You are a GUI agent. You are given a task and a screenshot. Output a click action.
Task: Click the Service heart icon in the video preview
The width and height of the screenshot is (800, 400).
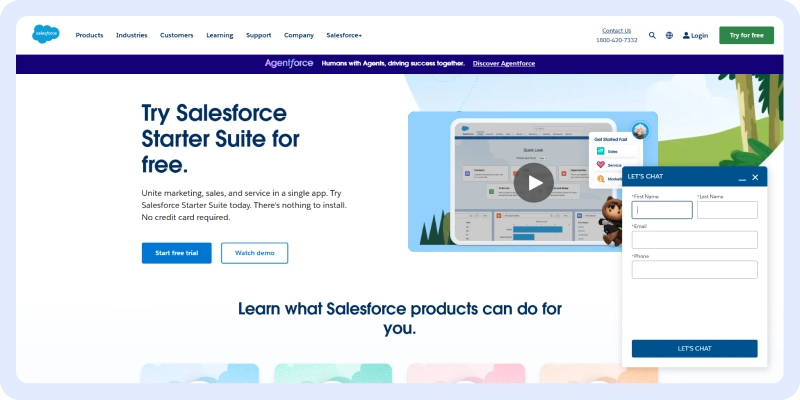[x=601, y=165]
